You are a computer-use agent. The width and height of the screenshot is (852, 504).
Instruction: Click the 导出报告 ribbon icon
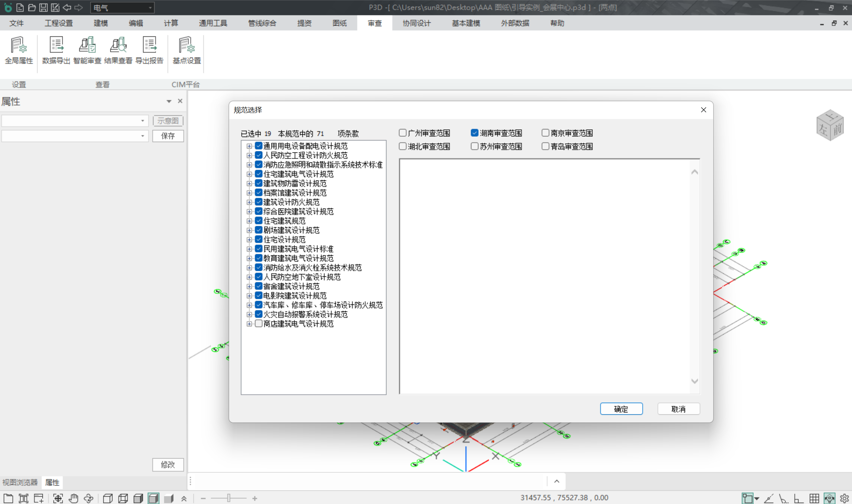coord(149,50)
